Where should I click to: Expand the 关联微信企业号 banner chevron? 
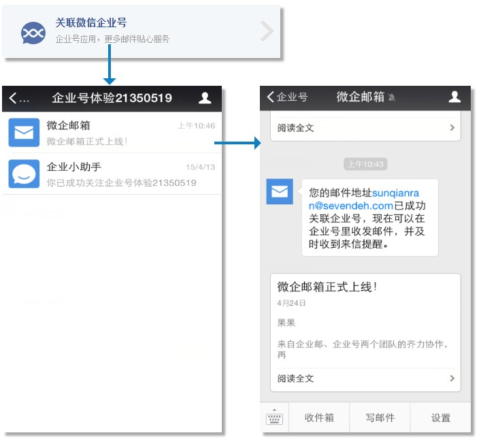pos(267,31)
